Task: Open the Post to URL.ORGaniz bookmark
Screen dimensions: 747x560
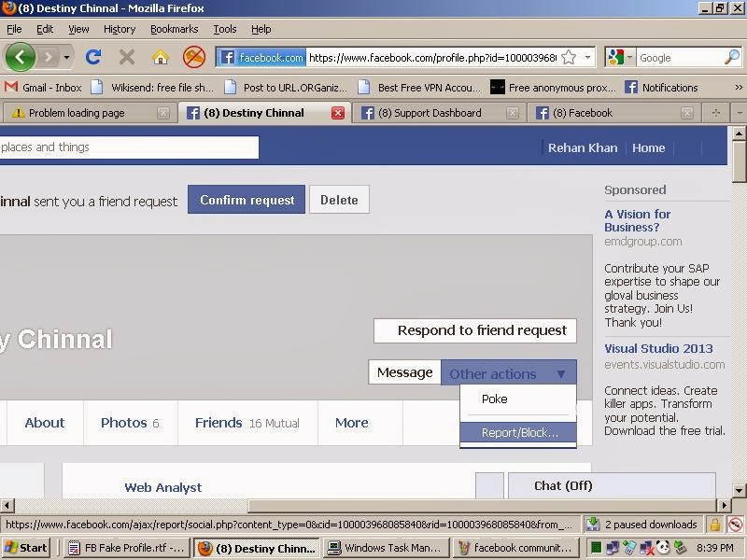Action: pos(286,88)
